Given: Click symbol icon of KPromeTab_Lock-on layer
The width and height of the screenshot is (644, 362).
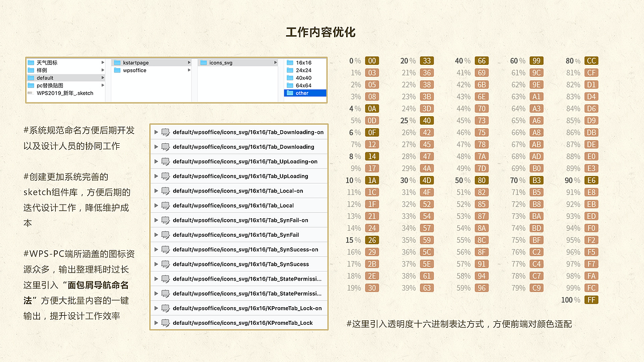Looking at the screenshot, I should tap(165, 308).
